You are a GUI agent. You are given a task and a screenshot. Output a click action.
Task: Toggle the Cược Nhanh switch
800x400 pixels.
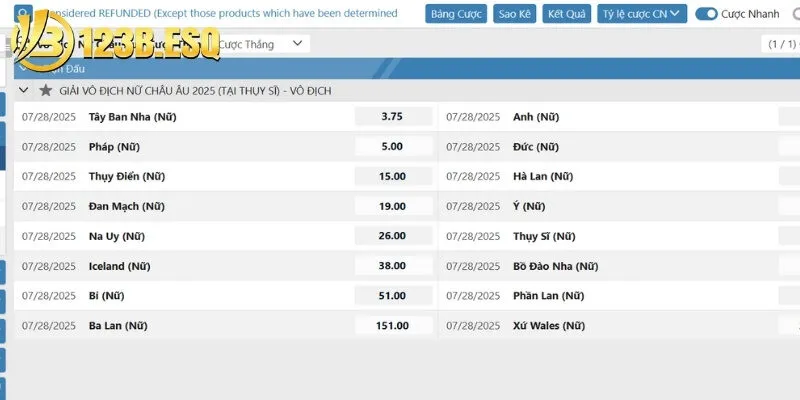coord(707,14)
